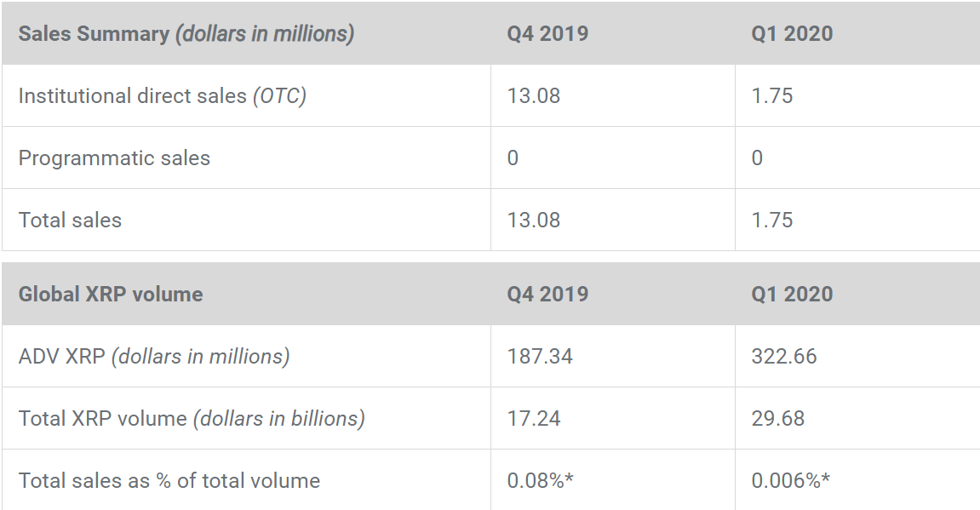Select the Total XRP volume row label
This screenshot has width=980, height=510.
192,419
